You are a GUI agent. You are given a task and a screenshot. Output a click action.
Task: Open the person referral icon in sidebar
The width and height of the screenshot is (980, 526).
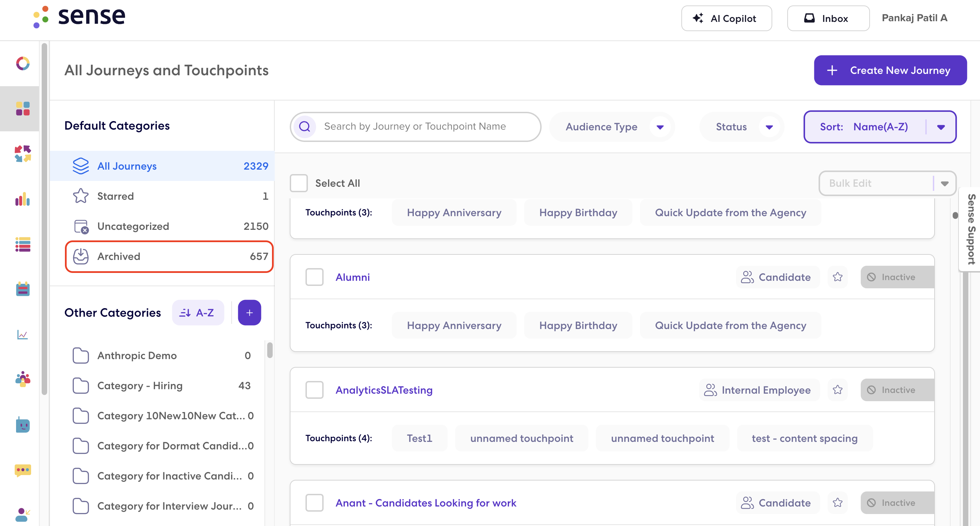click(23, 515)
